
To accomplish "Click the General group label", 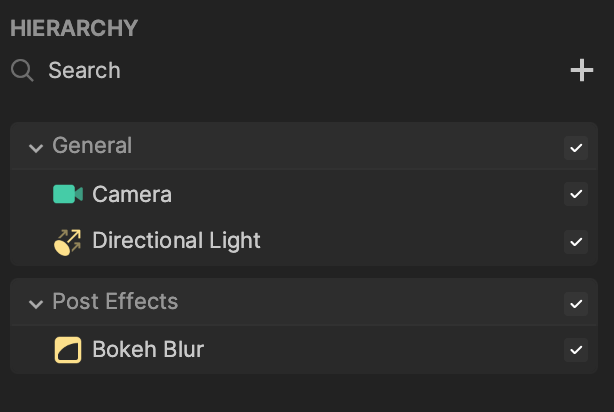I will pos(92,146).
